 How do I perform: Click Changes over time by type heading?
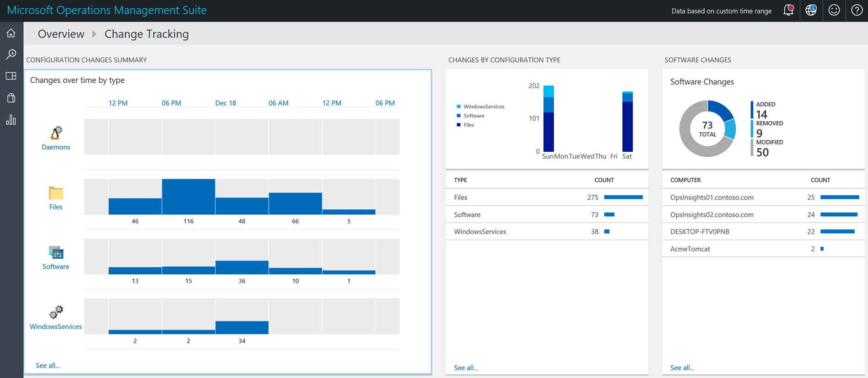click(77, 80)
